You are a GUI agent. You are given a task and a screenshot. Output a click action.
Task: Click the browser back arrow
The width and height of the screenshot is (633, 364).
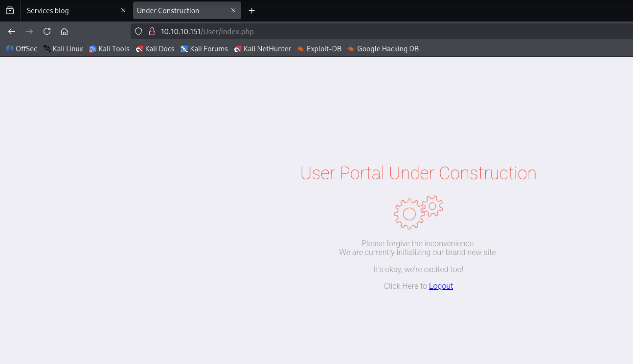click(12, 31)
